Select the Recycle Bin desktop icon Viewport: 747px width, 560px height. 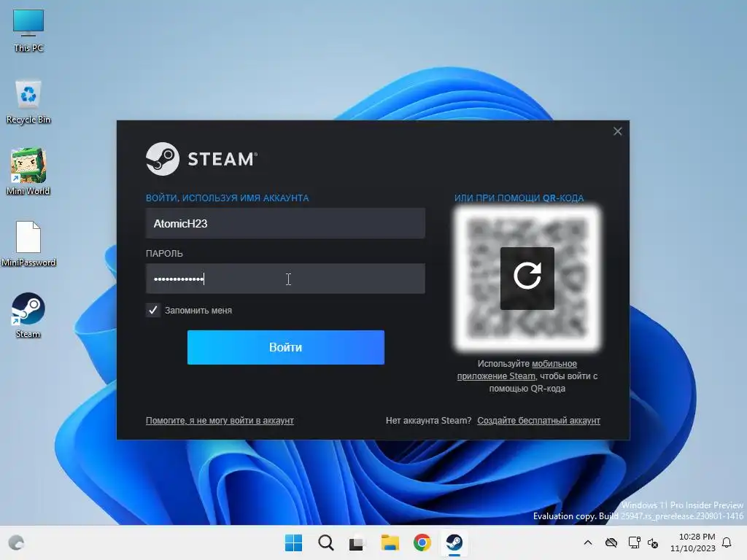(x=28, y=102)
